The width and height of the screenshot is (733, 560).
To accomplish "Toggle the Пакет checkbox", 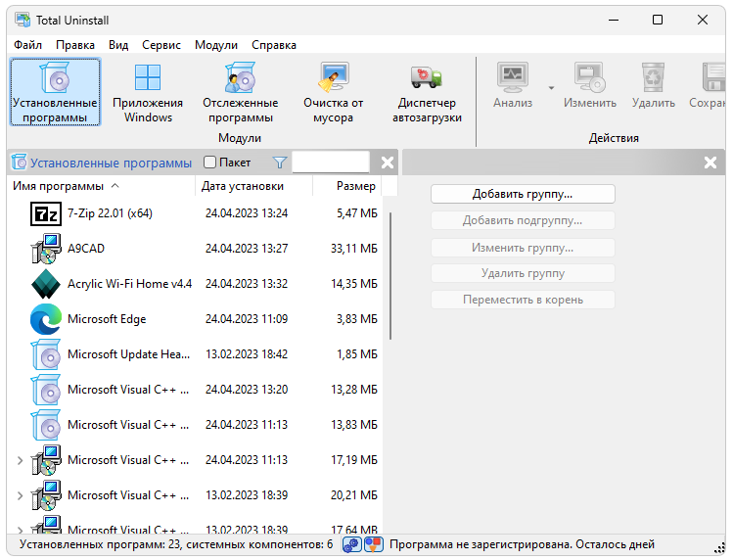I will (209, 163).
